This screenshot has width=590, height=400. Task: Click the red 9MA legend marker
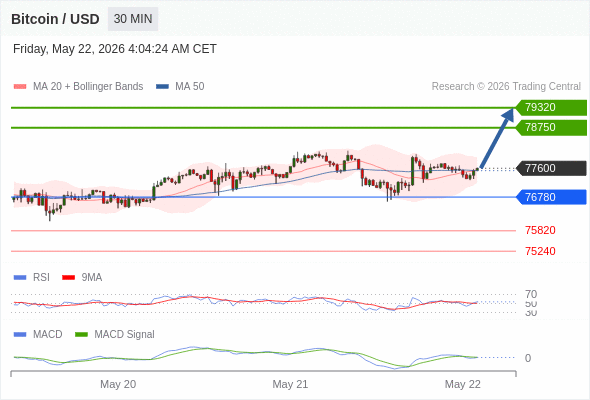68,278
